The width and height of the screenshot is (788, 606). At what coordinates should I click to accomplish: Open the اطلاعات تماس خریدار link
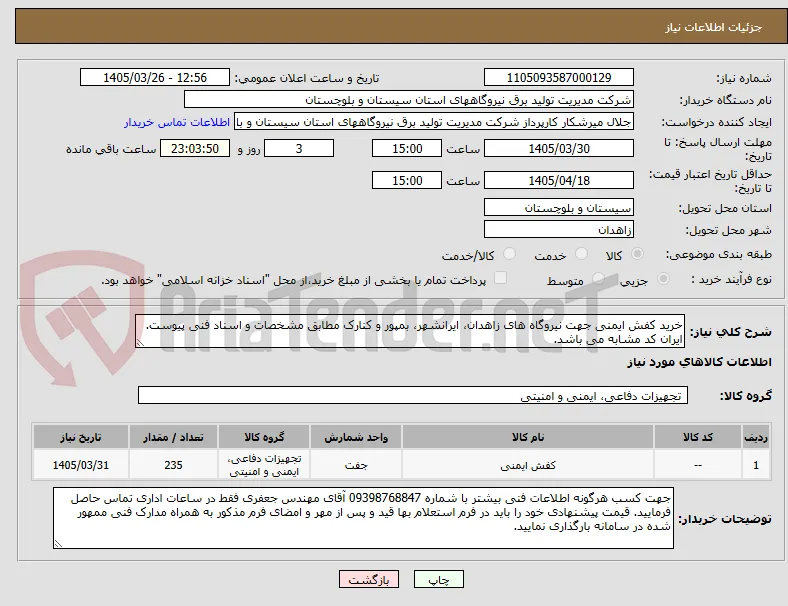[177, 122]
